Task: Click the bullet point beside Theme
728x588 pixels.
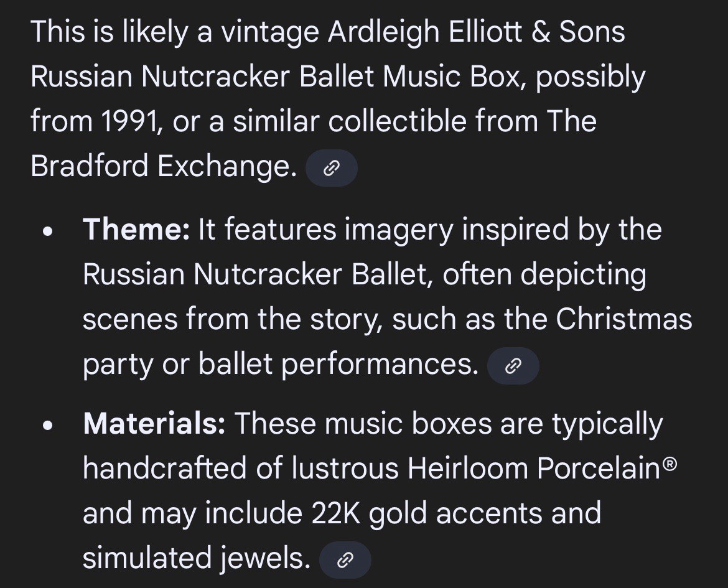Action: [x=48, y=230]
